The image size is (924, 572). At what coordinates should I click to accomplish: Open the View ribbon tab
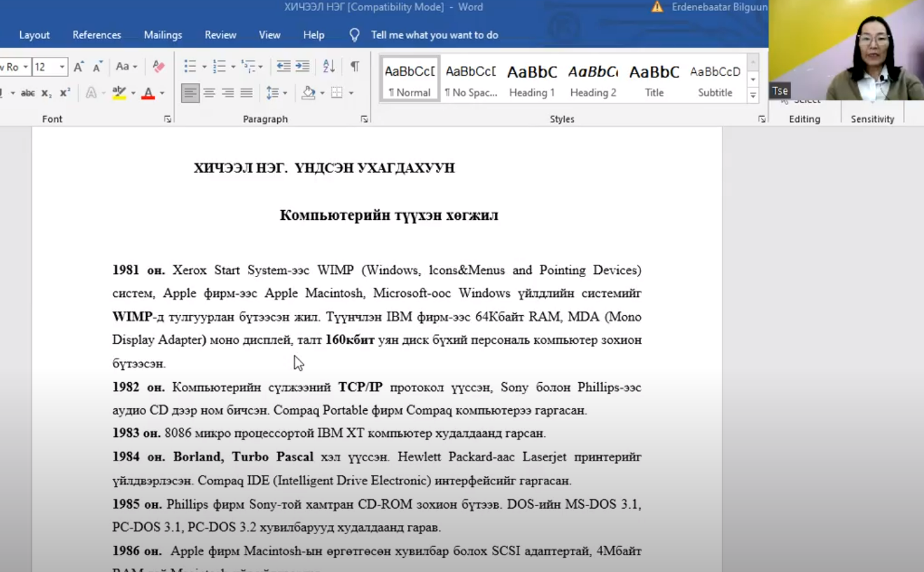point(269,35)
